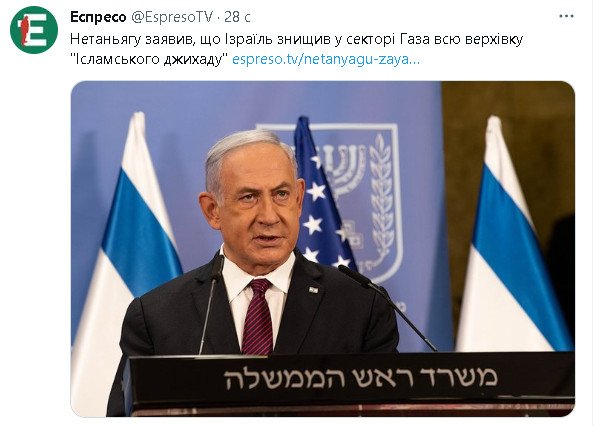Click the Hebrew sign on the podium
Image resolution: width=605 pixels, height=426 pixels.
[x=360, y=377]
